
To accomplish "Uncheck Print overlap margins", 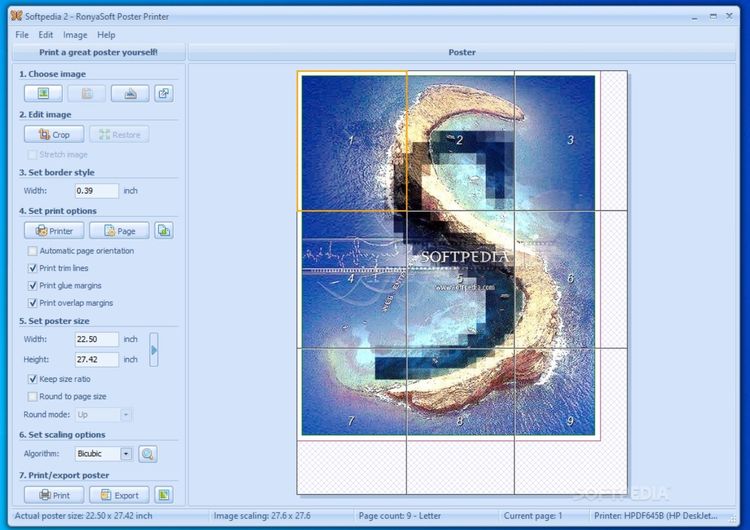I will (x=33, y=303).
